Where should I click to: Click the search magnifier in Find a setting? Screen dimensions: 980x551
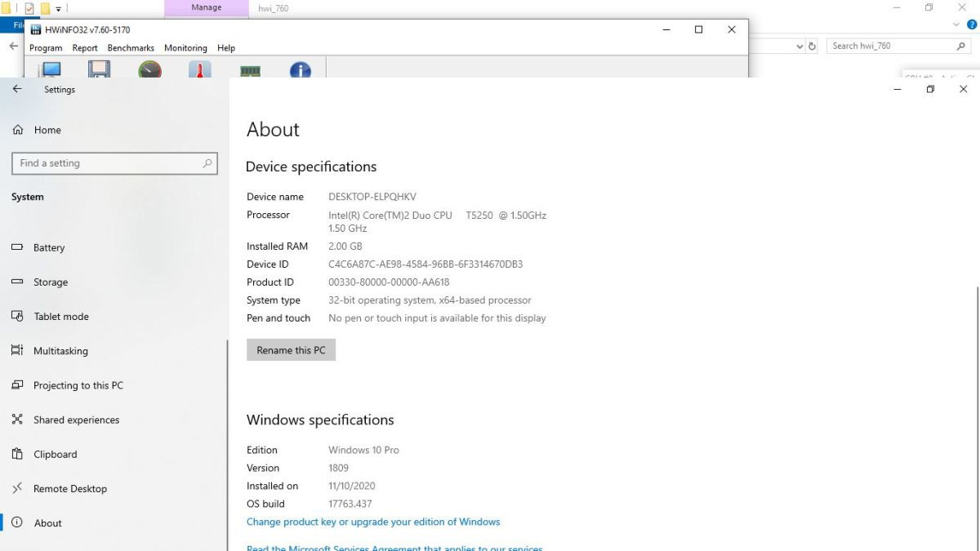pyautogui.click(x=207, y=163)
